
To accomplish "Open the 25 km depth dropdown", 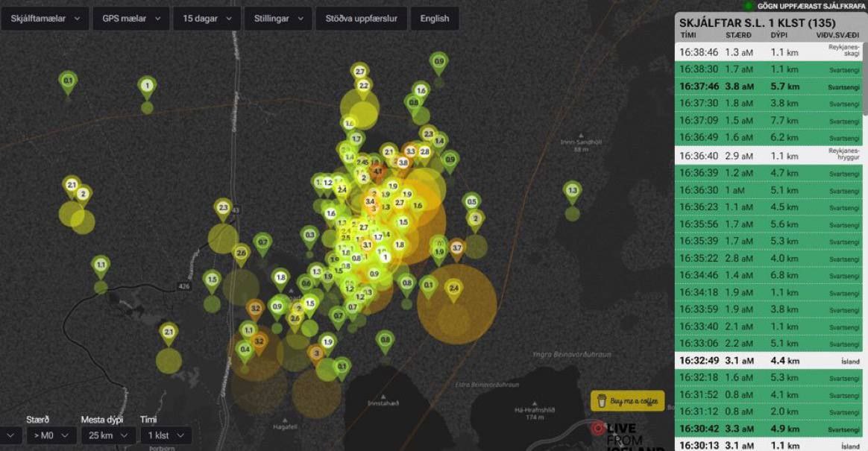I will coord(109,435).
